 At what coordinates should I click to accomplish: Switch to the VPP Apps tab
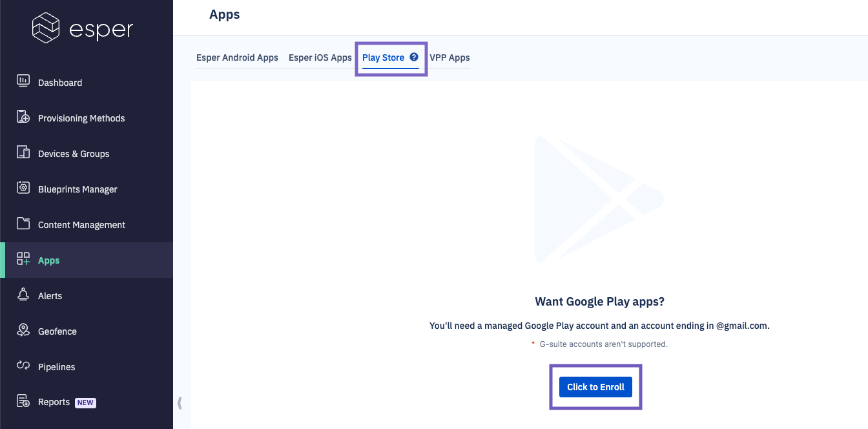click(x=450, y=57)
